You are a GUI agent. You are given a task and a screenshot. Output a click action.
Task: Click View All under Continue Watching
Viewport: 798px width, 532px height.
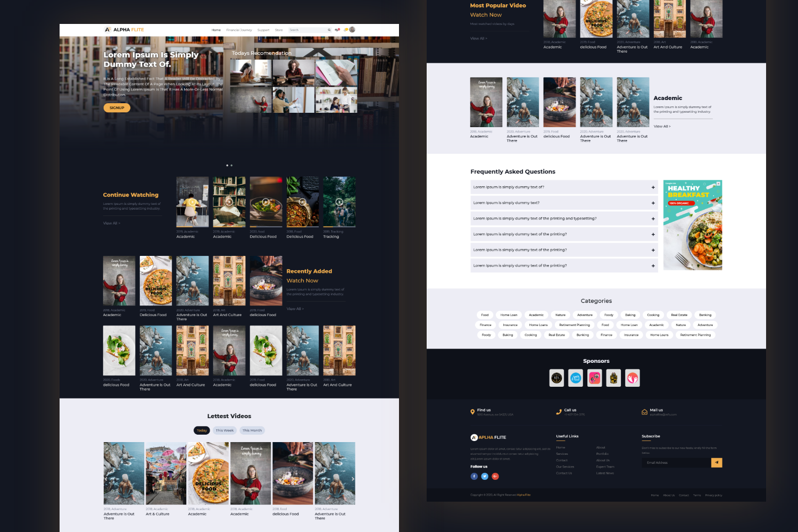pyautogui.click(x=112, y=223)
